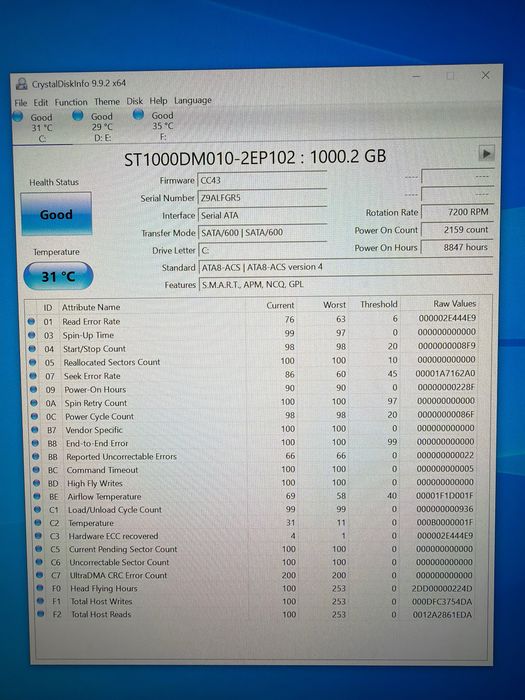Image resolution: width=525 pixels, height=700 pixels.
Task: Click the drive model title ST1000DM010-2EP102
Action: [x=209, y=158]
